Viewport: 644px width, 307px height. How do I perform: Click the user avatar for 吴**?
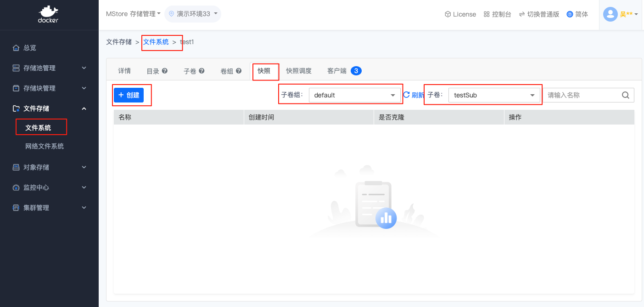610,14
